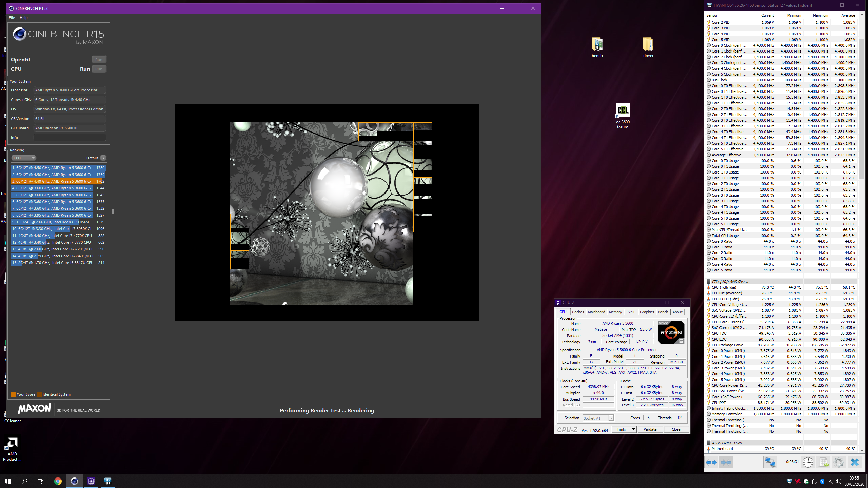The image size is (868, 488).
Task: Open the Windows Start menu
Action: pos(8,481)
